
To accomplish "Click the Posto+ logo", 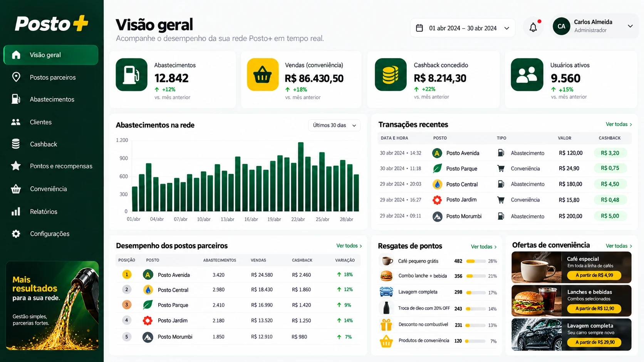I will [52, 23].
